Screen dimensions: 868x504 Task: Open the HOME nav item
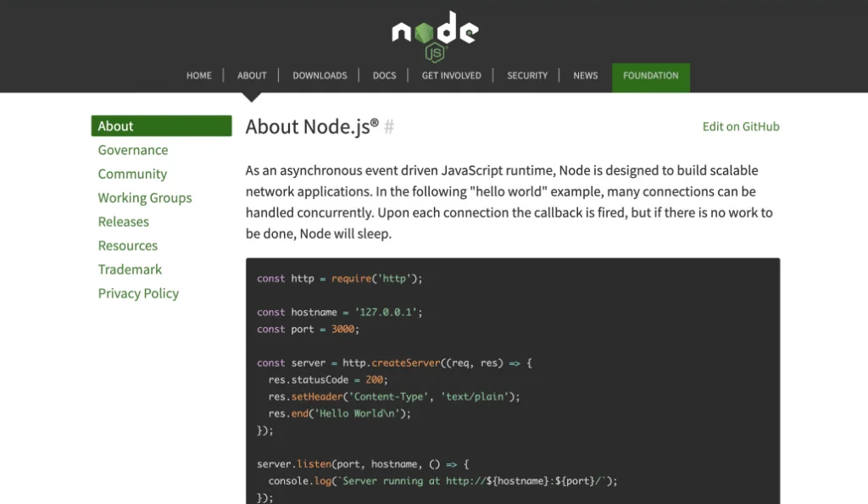tap(198, 75)
